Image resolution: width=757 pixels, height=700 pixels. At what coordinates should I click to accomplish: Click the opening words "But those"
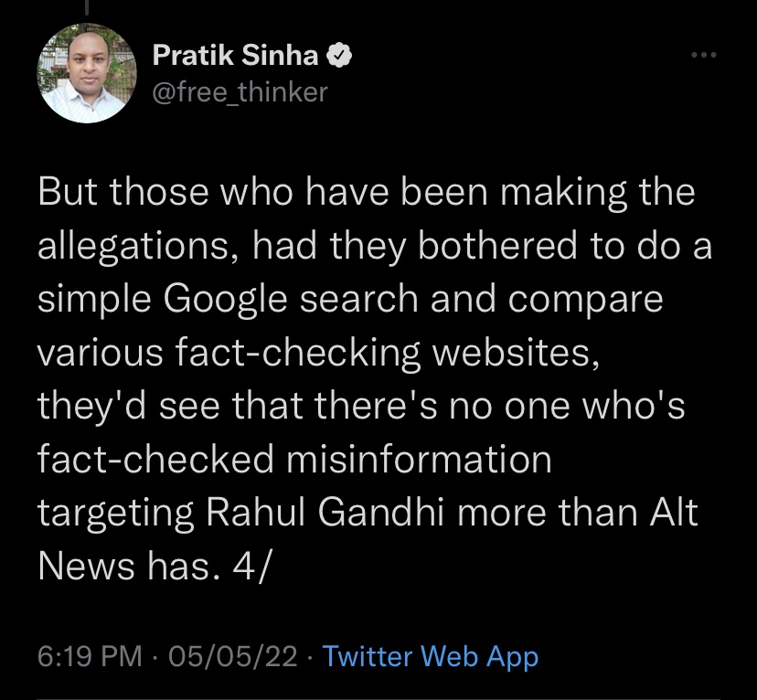pyautogui.click(x=125, y=194)
